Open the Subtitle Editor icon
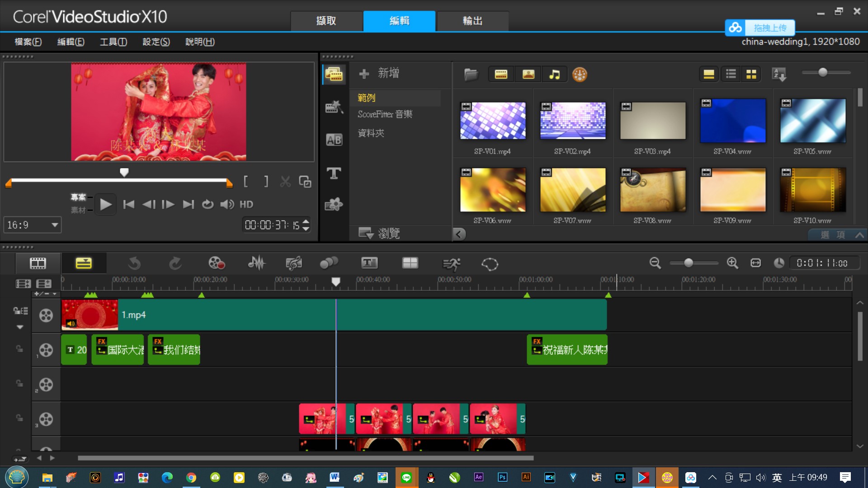Screen dimensions: 868x488 (370, 263)
